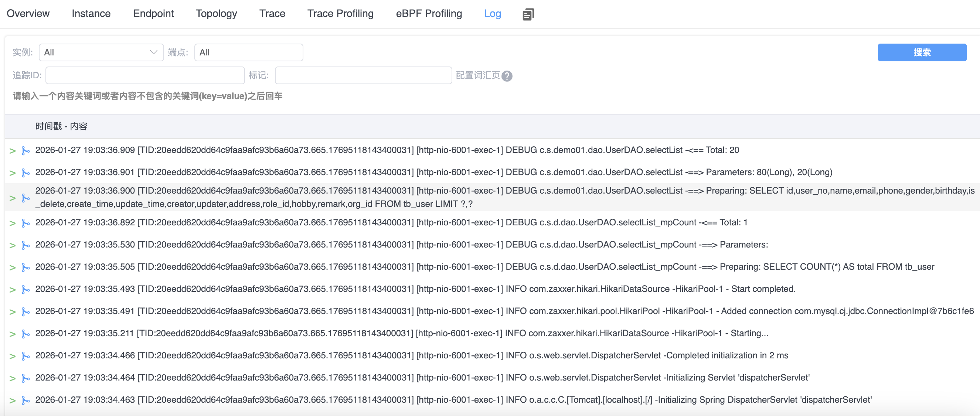
Task: Expand log row at 19:03:35.530 Parameters
Action: point(12,245)
